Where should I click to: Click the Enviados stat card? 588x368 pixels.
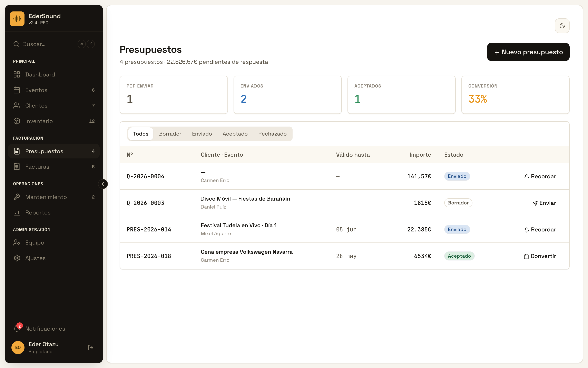[288, 95]
